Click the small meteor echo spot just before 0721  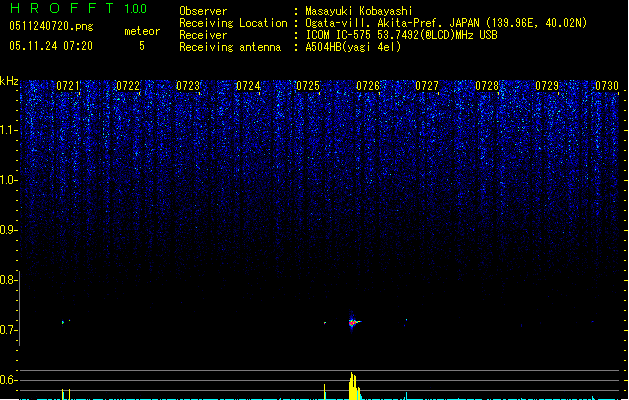63,322
